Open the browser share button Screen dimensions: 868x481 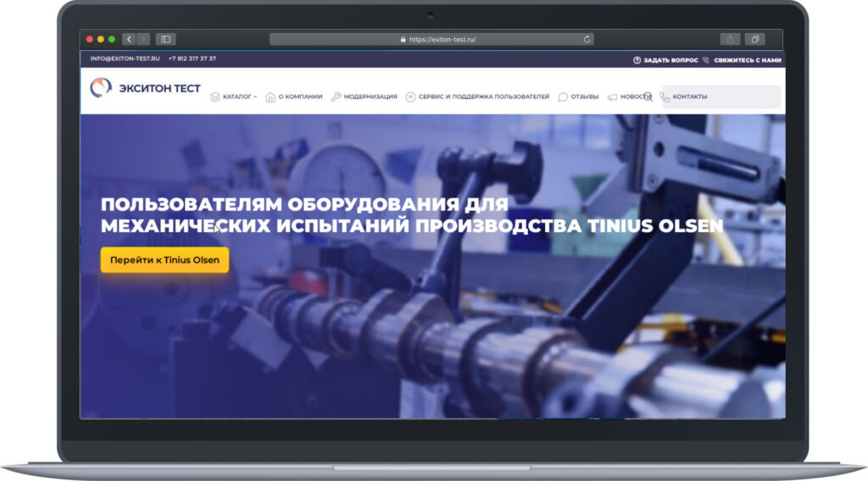point(730,39)
